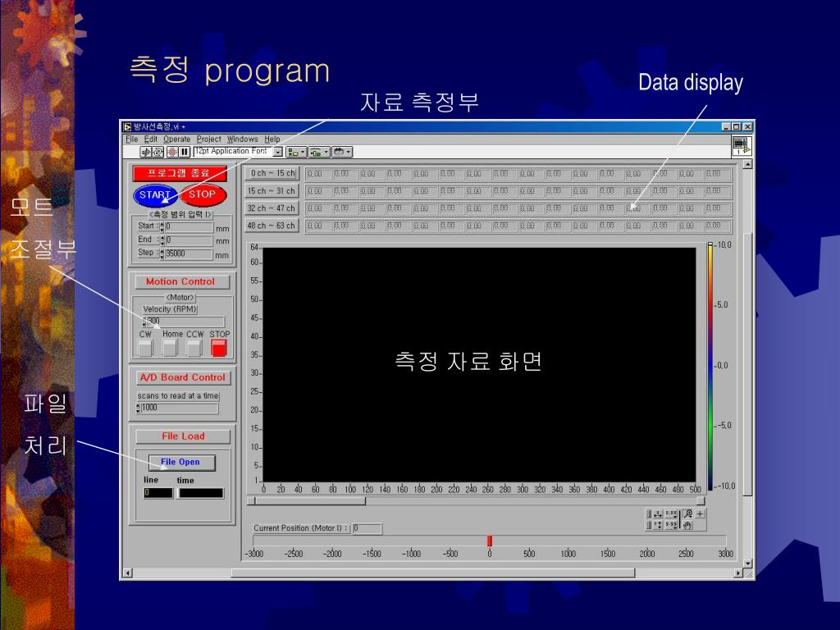Open the File menu
The height and width of the screenshot is (630, 840).
[x=131, y=139]
